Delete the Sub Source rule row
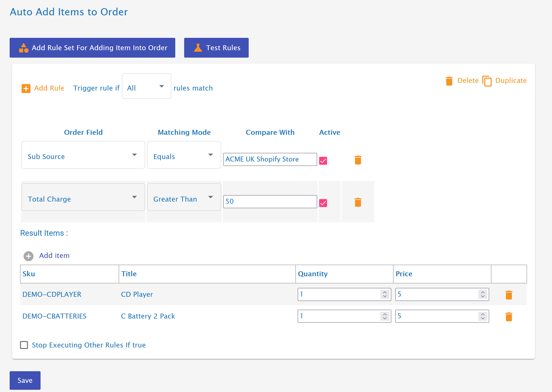552x392 pixels. [x=358, y=160]
